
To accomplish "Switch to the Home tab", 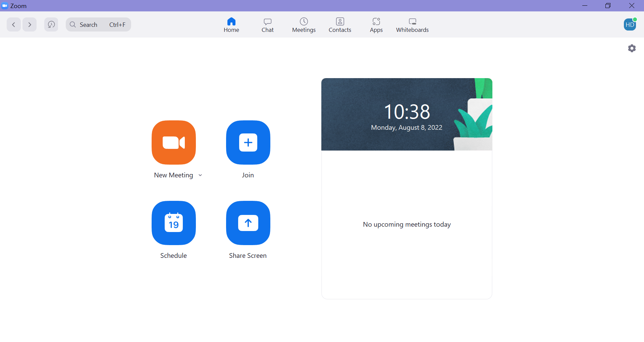I will click(231, 25).
